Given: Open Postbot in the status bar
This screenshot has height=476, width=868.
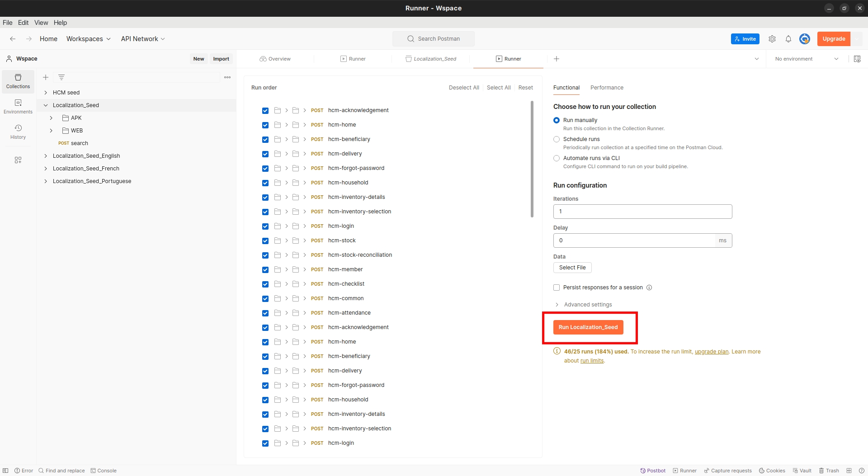Looking at the screenshot, I should click(653, 471).
